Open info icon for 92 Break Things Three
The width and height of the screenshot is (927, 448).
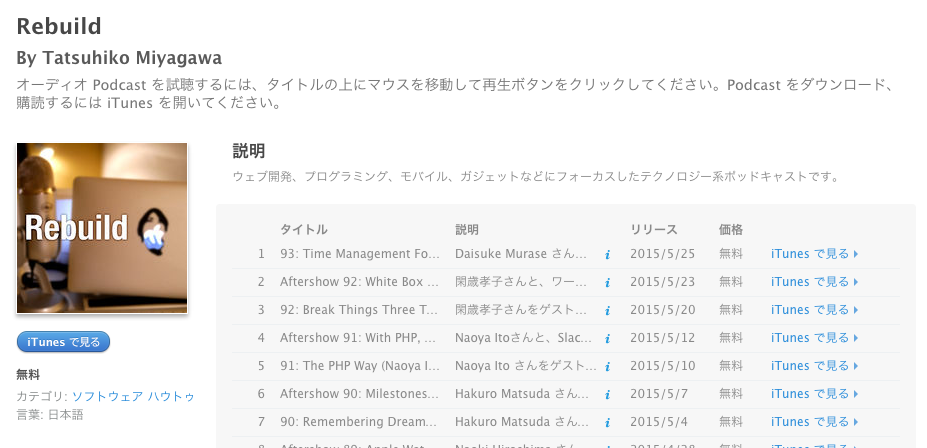pyautogui.click(x=607, y=310)
